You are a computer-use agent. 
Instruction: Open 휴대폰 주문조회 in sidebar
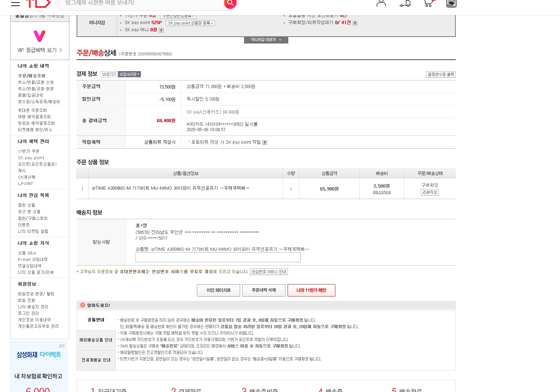pos(32,110)
